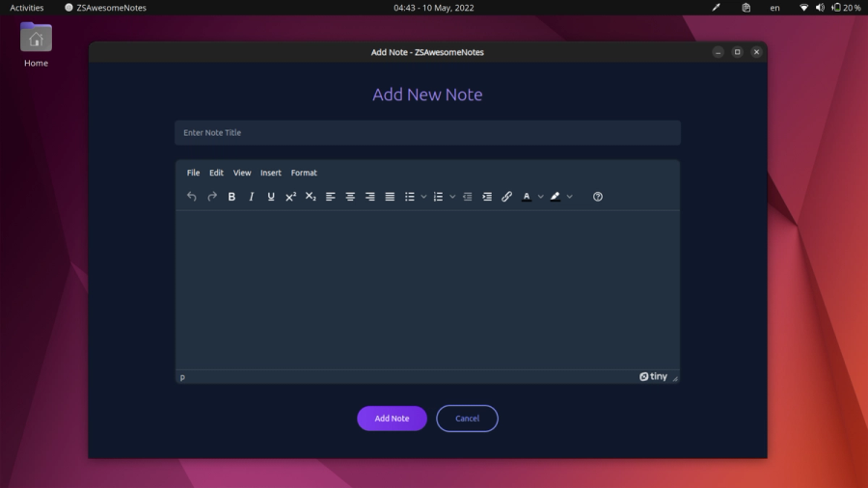Click the Add Note button
Screen dimensions: 868x488
click(x=392, y=419)
